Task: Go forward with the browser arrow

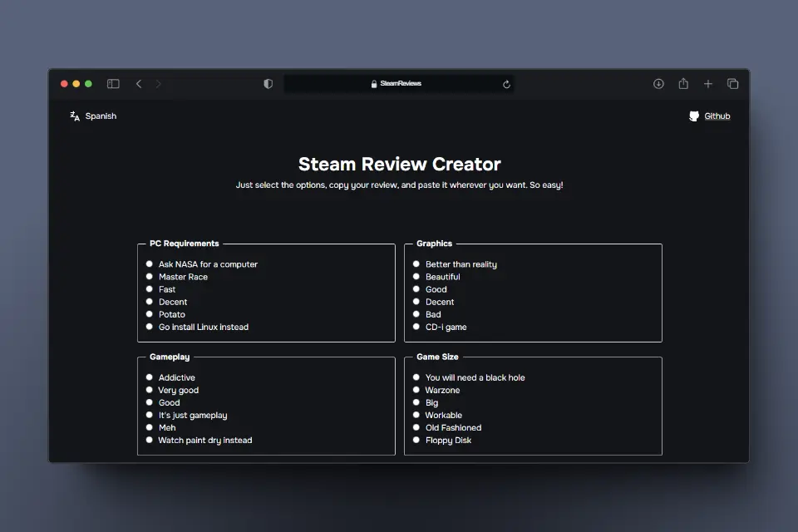Action: 158,84
